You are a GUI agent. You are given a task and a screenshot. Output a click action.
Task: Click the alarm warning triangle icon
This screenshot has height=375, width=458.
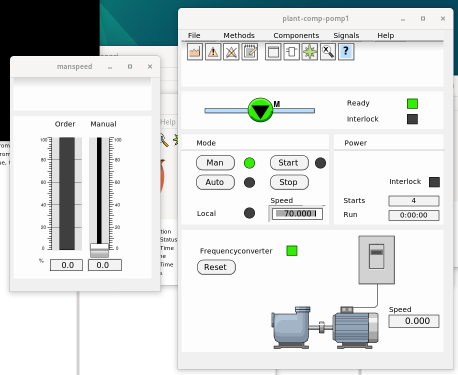point(213,52)
